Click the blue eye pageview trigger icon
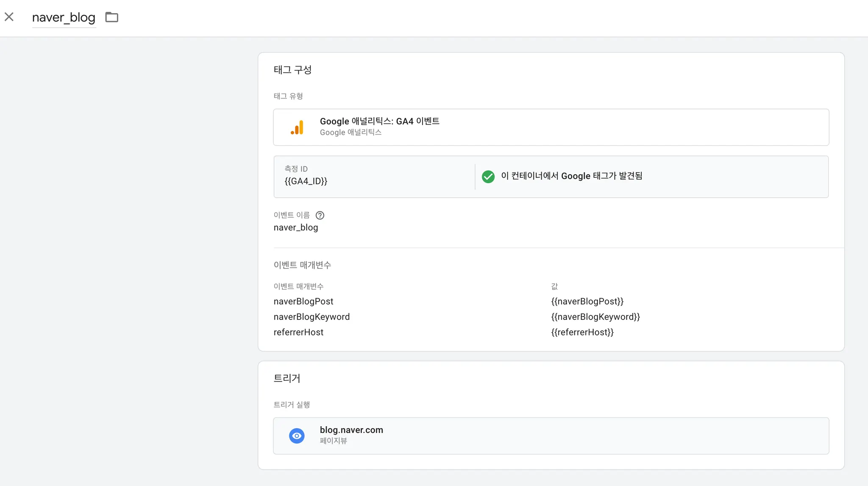 click(x=297, y=436)
